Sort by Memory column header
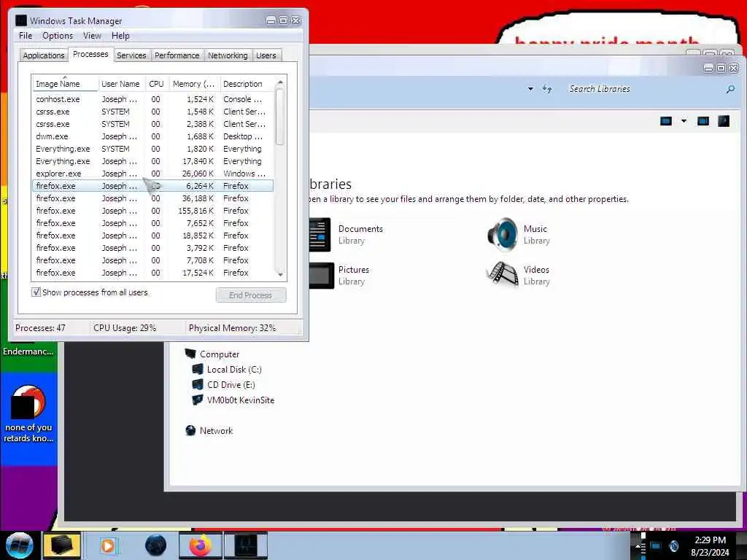 [194, 84]
